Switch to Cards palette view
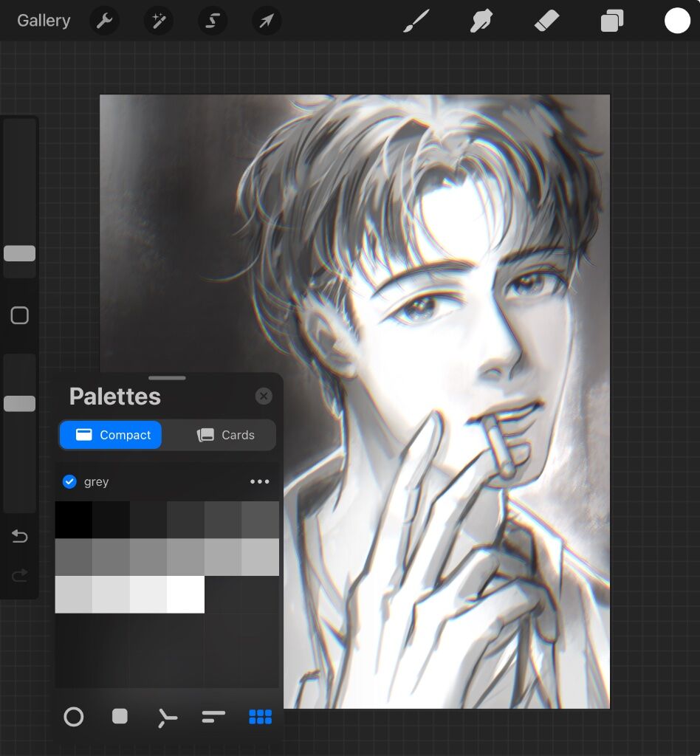This screenshot has width=700, height=756. tap(224, 435)
